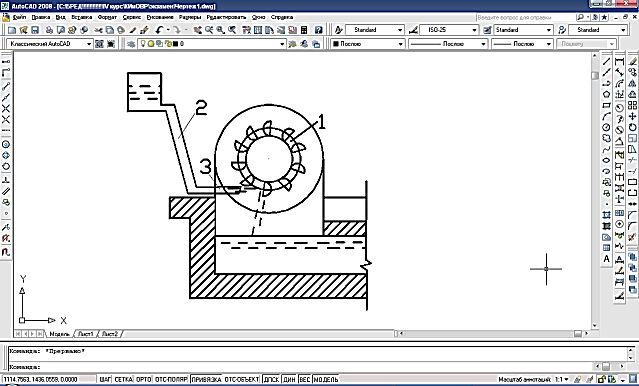Screen dimensions: 639x386
Task: Open the Вставка menu
Action: pos(82,17)
